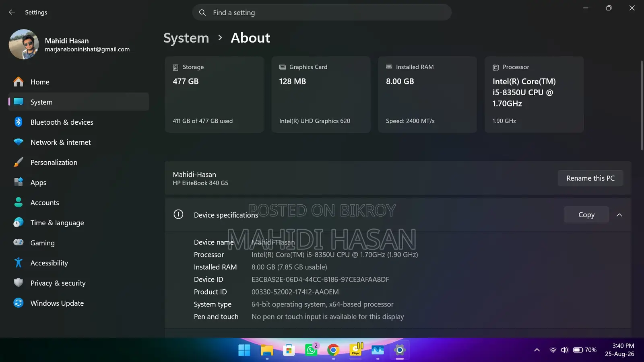Screen dimensions: 644x362
Task: Click the 128 MB graphics memory value
Action: 293,81
